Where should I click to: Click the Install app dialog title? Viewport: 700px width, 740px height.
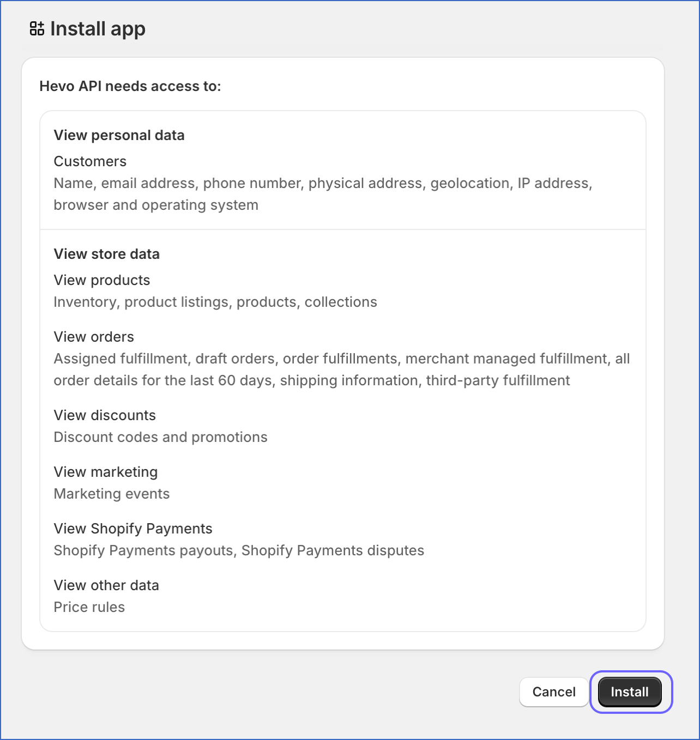pos(98,28)
